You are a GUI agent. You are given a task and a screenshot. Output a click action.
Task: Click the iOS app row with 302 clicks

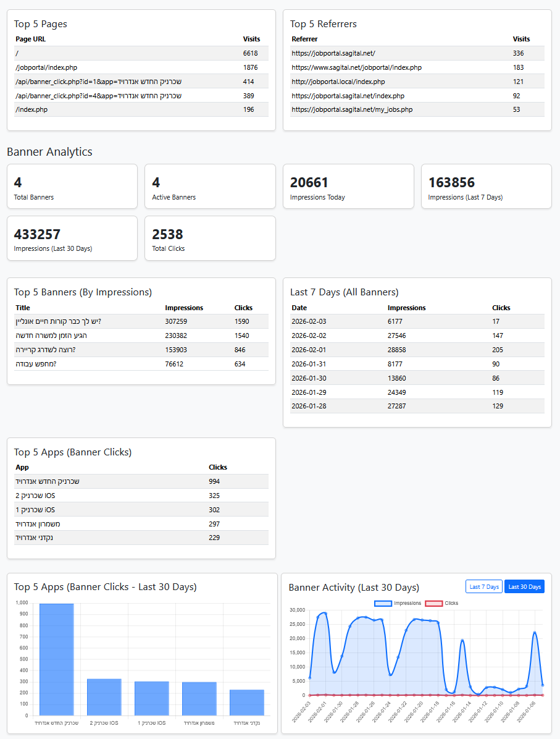point(141,510)
